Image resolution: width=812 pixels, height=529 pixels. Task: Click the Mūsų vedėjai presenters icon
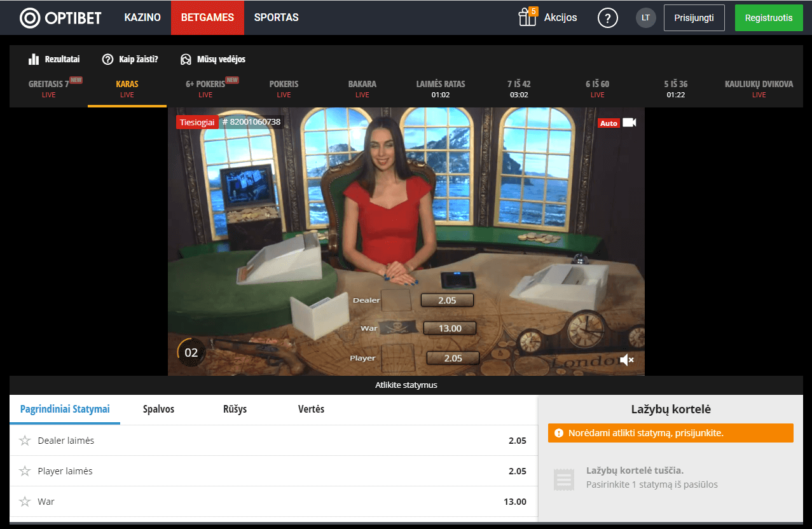coord(186,58)
